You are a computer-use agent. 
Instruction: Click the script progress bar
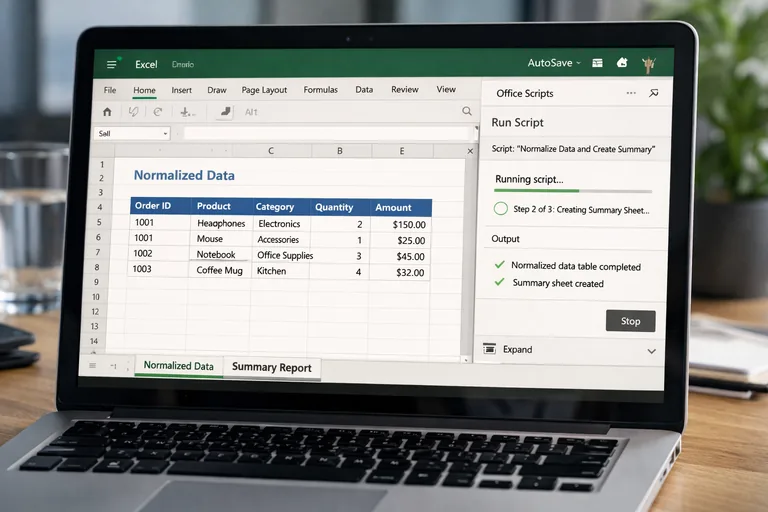573,191
